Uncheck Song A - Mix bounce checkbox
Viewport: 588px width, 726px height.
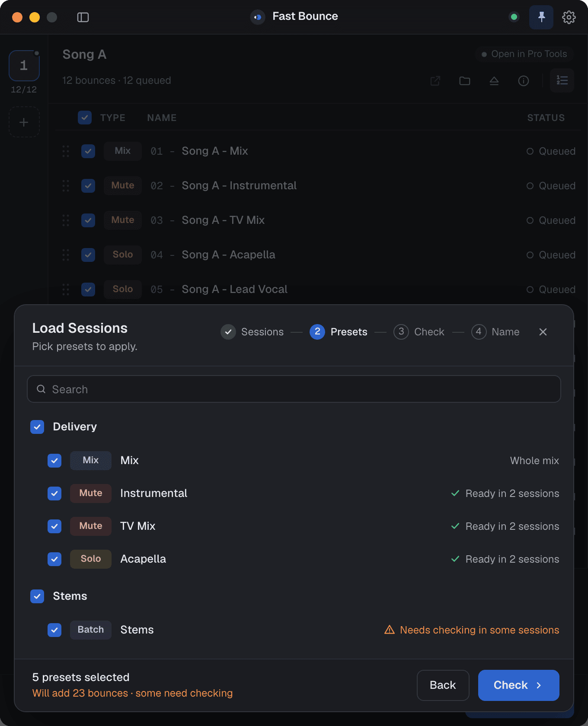pyautogui.click(x=88, y=151)
